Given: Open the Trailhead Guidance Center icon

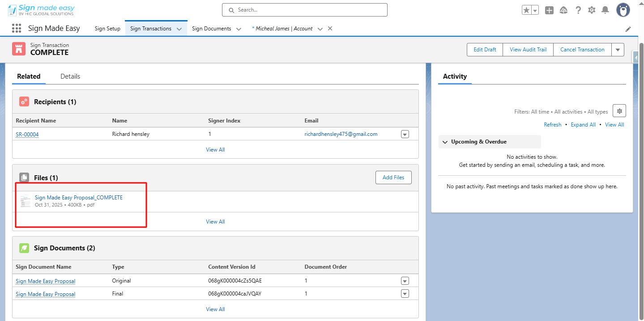Looking at the screenshot, I should pyautogui.click(x=563, y=9).
